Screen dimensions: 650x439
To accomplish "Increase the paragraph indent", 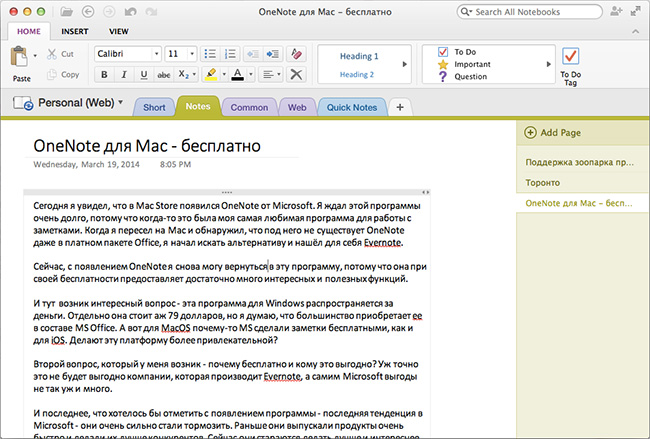I will [273, 54].
